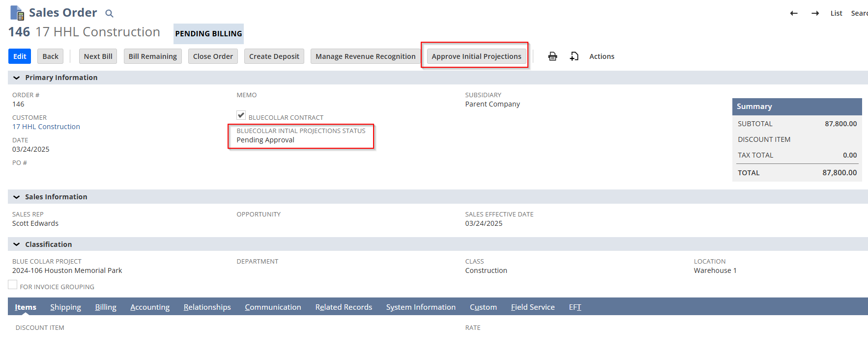Click Manage Revenue Recognition button
Viewport: 868px width, 350px height.
tap(365, 56)
